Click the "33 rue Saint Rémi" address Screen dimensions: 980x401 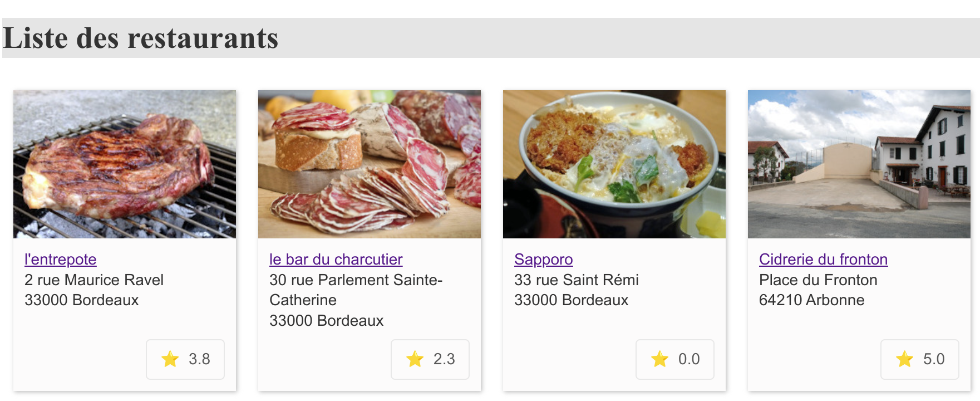coord(576,280)
